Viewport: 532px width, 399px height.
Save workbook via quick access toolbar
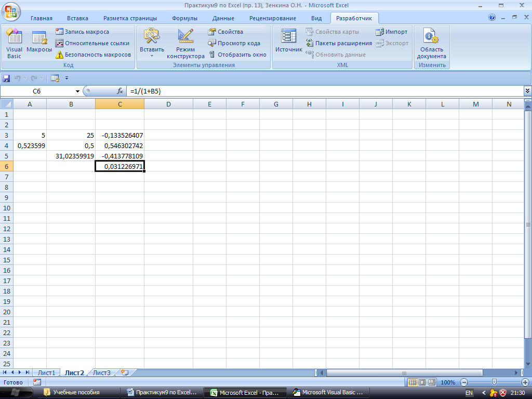tap(6, 78)
